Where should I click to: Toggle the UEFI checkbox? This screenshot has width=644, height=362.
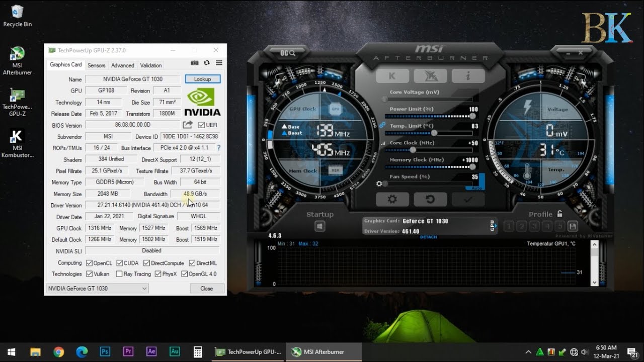click(x=201, y=125)
